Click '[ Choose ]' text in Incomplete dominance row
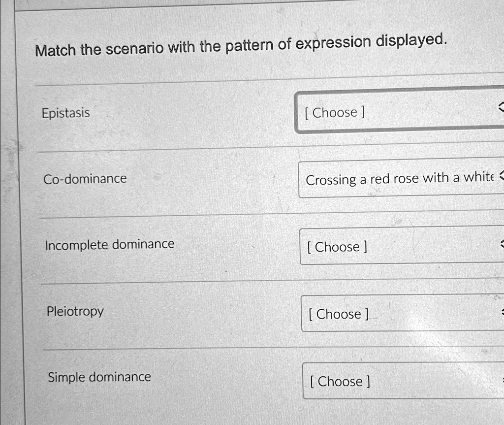 point(337,247)
